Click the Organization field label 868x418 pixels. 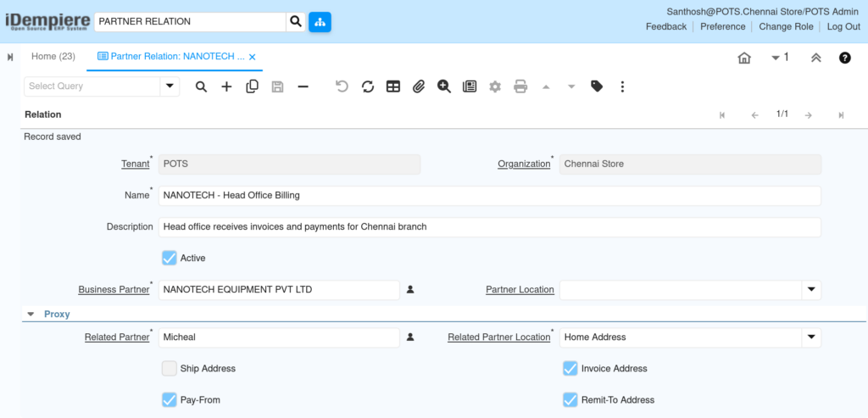pos(524,164)
